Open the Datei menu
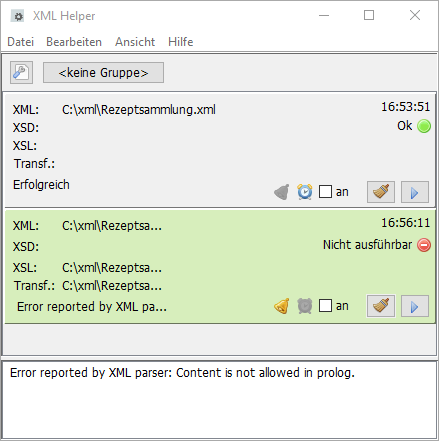Screen dimensions: 439x441 (x=21, y=42)
